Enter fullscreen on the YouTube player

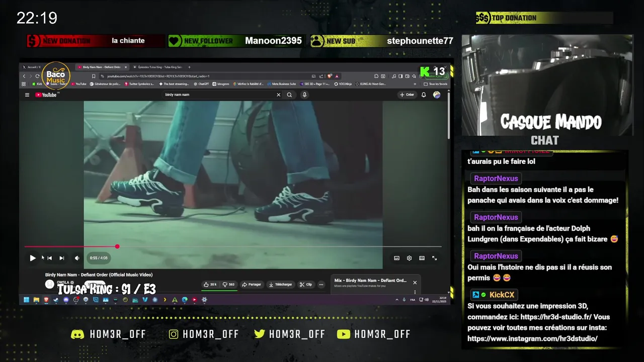pyautogui.click(x=434, y=258)
